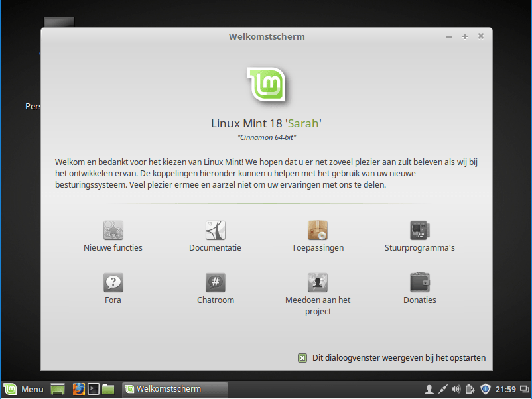
Task: Click Meedoen aan het project icon
Action: 318,283
